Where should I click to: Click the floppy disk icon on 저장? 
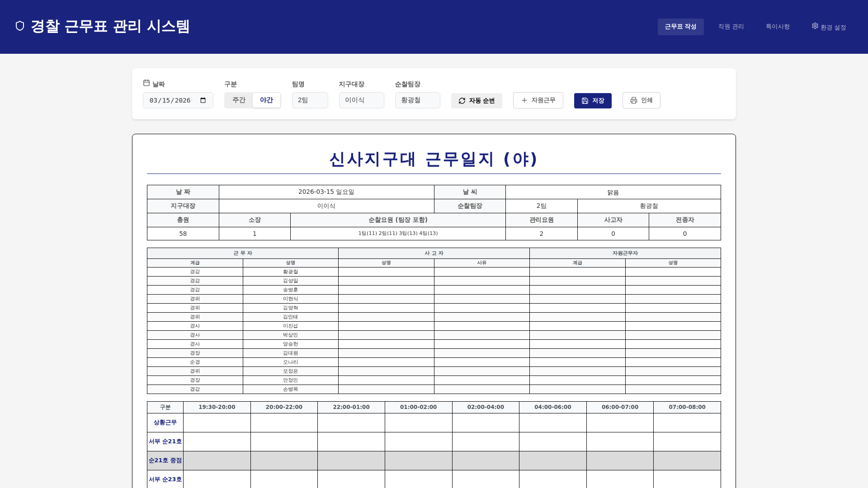[x=585, y=101]
